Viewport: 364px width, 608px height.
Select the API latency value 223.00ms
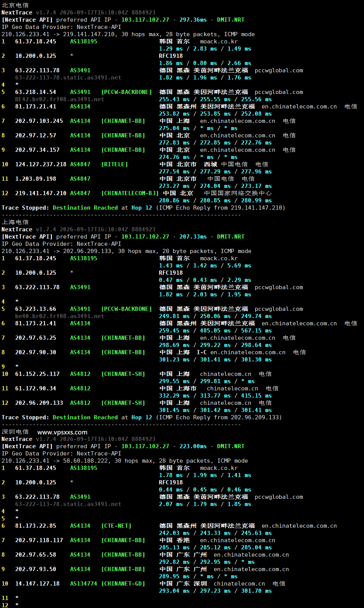(x=193, y=446)
